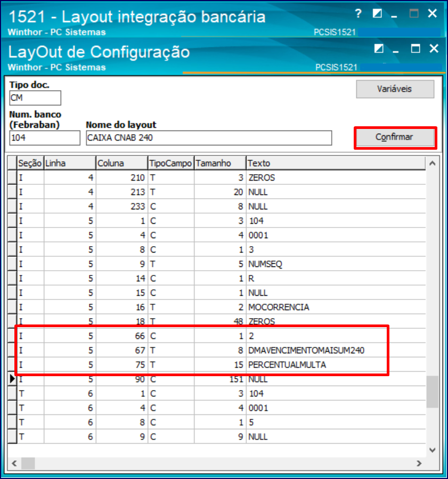Select the Coluna cell with value 67
Viewport: 448px width, 479px height.
click(x=122, y=351)
